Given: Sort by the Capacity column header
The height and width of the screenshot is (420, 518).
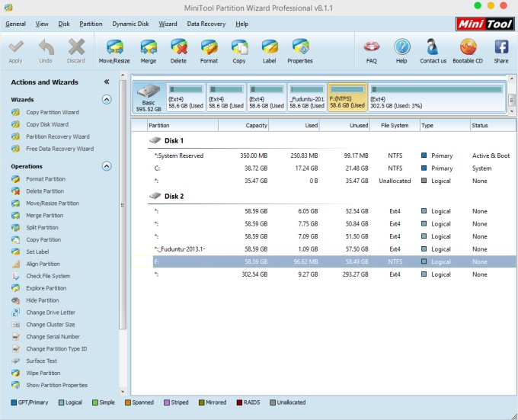Looking at the screenshot, I should tap(244, 126).
